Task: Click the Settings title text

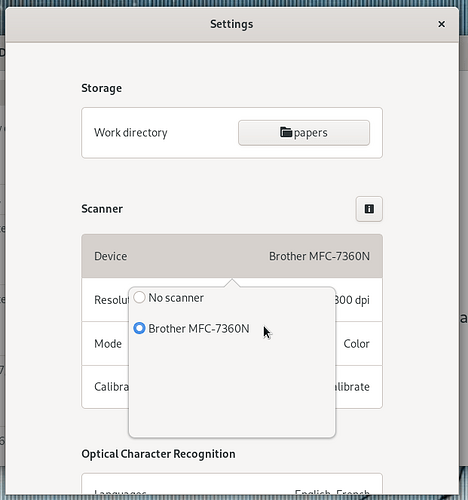Action: 232,24
